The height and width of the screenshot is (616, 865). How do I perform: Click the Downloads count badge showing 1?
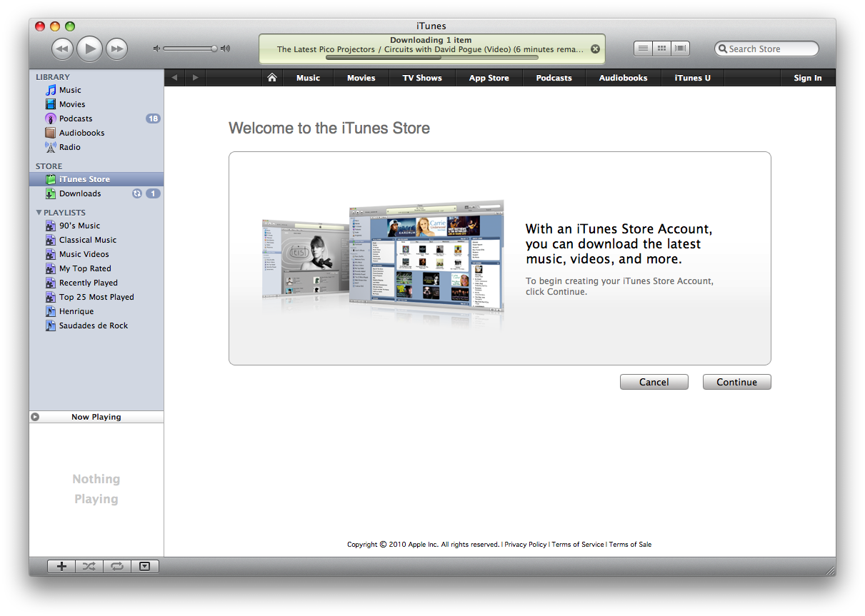153,193
